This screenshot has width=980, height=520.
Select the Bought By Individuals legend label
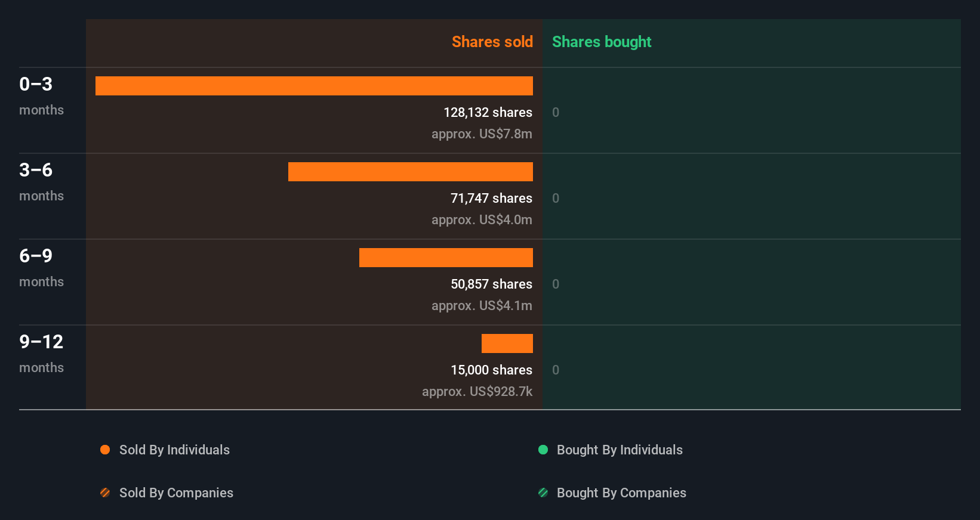pyautogui.click(x=620, y=450)
